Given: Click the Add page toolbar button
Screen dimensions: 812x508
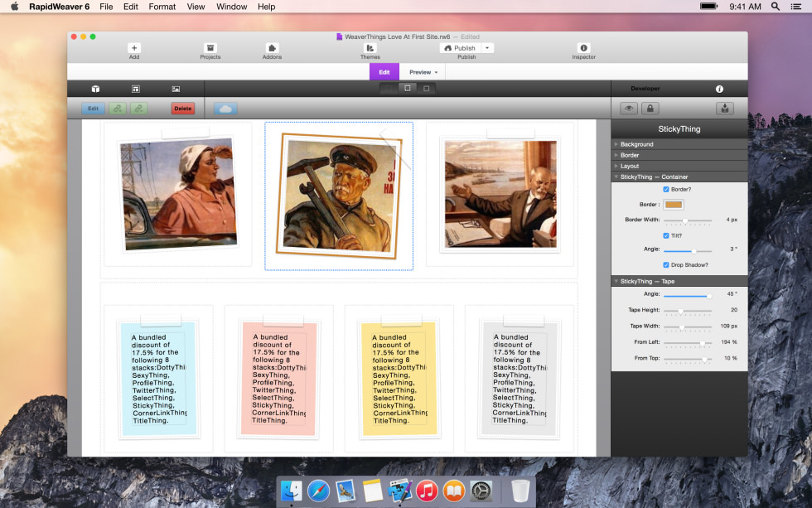Looking at the screenshot, I should pyautogui.click(x=134, y=48).
